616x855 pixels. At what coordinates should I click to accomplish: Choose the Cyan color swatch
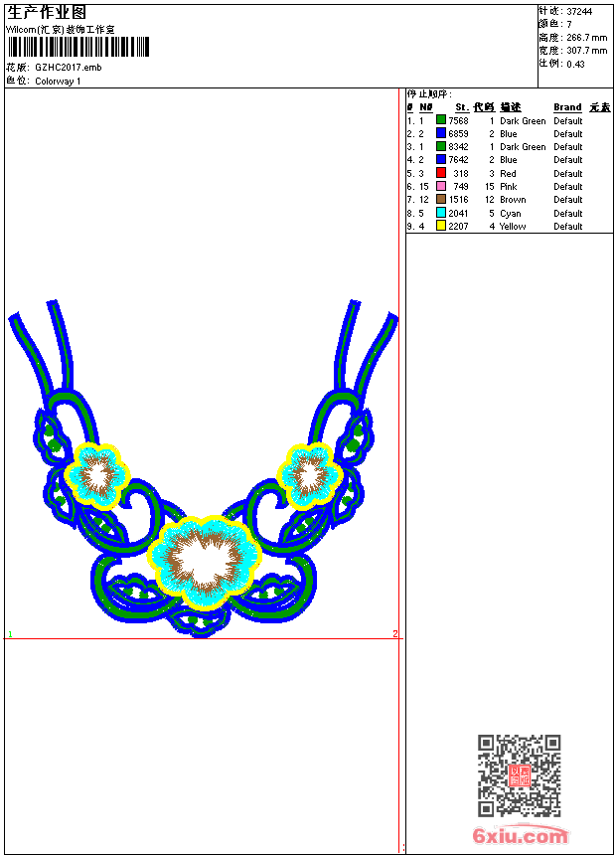click(x=441, y=213)
